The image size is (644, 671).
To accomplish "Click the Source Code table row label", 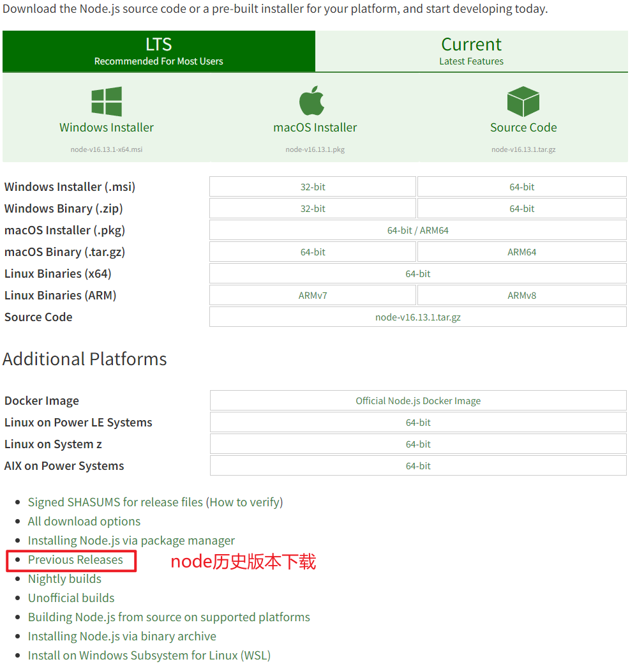I will click(38, 317).
